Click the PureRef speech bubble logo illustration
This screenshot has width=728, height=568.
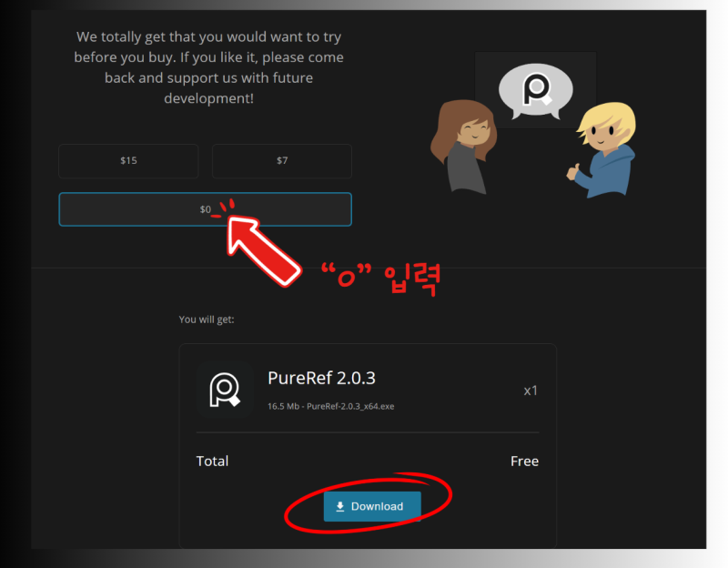(x=536, y=90)
